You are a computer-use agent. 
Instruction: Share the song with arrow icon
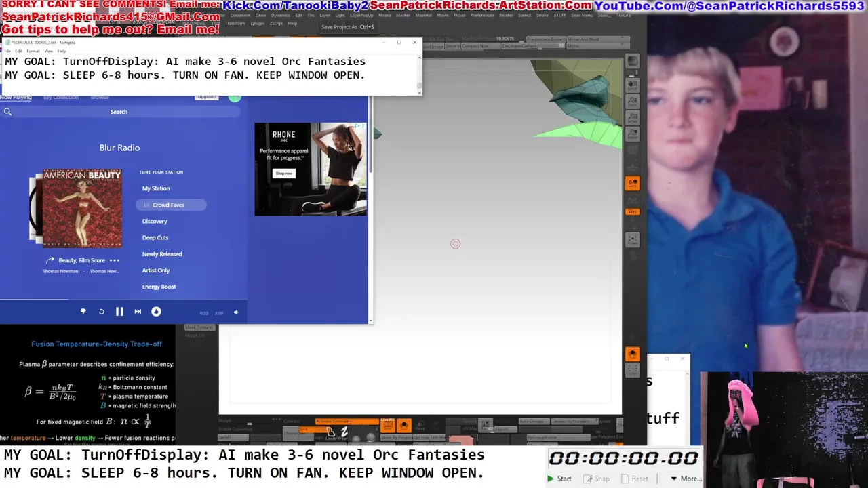50,260
